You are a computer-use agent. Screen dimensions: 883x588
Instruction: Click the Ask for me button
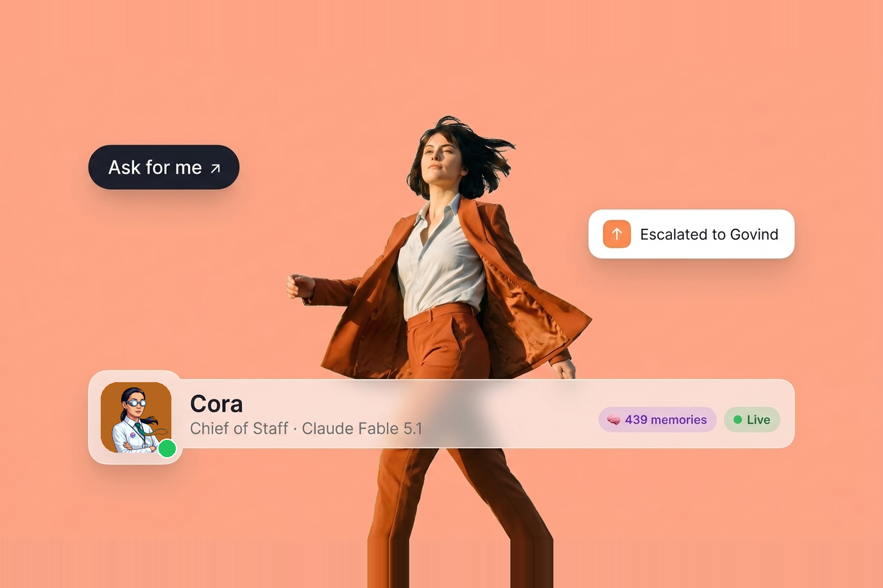click(164, 167)
